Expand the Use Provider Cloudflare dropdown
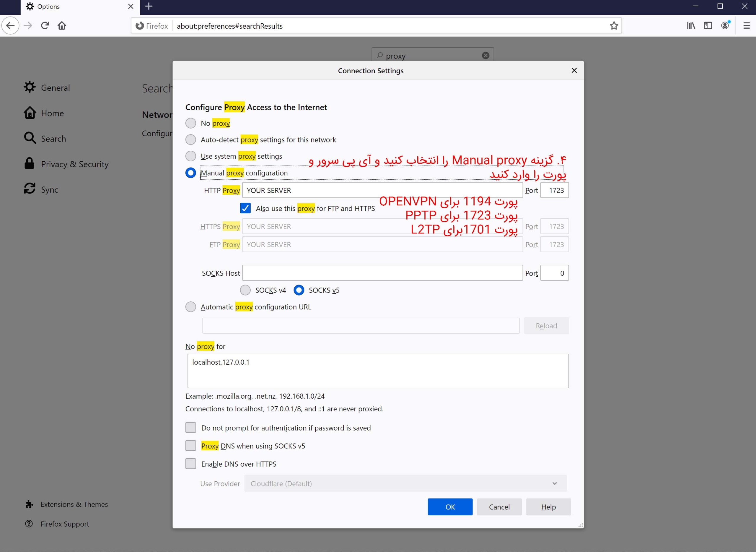The image size is (756, 552). coord(405,483)
